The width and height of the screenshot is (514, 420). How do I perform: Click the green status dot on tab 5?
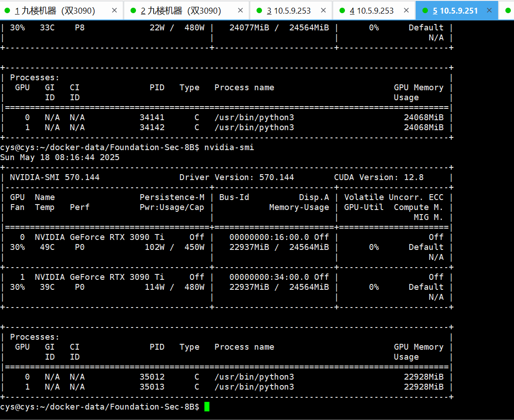point(425,10)
